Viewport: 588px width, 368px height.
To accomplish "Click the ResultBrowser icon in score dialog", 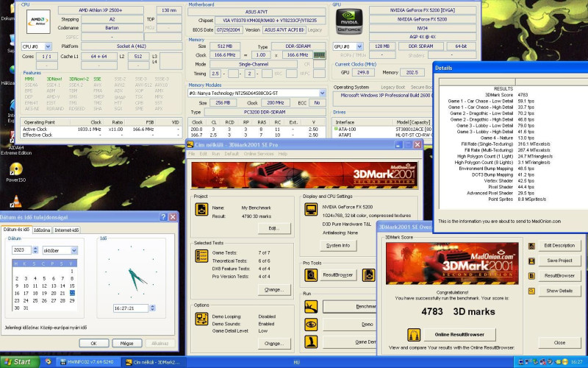I will [x=531, y=276].
